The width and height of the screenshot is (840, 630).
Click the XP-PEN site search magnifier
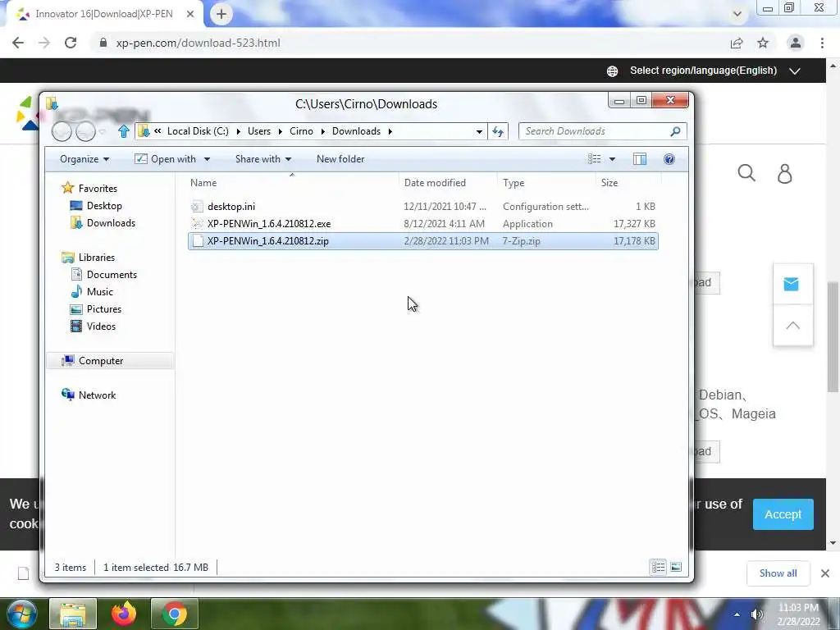pyautogui.click(x=746, y=173)
